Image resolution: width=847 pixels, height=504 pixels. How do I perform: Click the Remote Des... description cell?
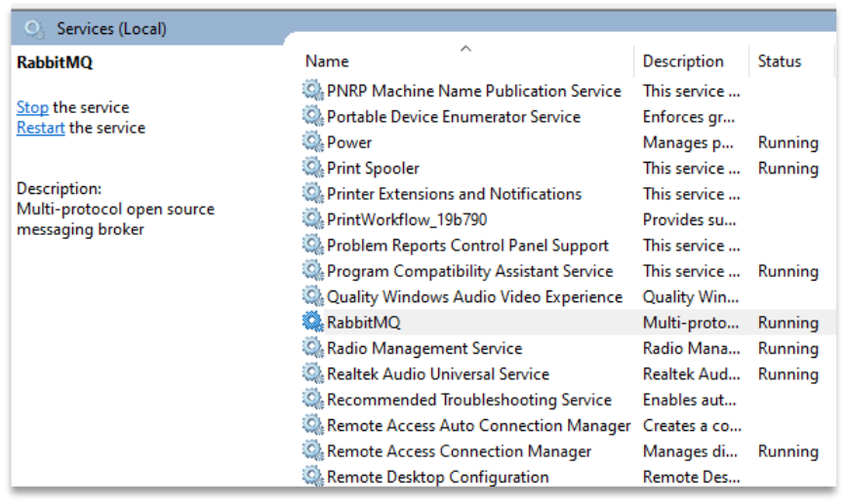(x=692, y=477)
